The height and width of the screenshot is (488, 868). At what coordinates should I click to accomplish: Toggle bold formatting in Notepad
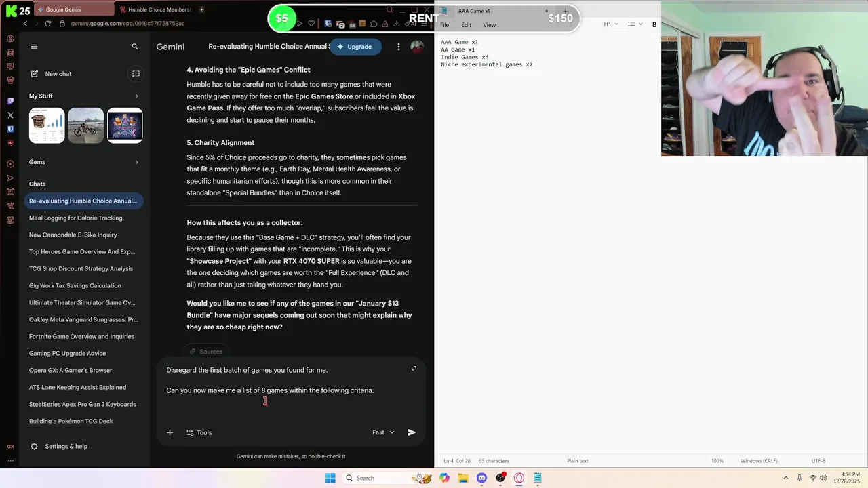point(654,24)
